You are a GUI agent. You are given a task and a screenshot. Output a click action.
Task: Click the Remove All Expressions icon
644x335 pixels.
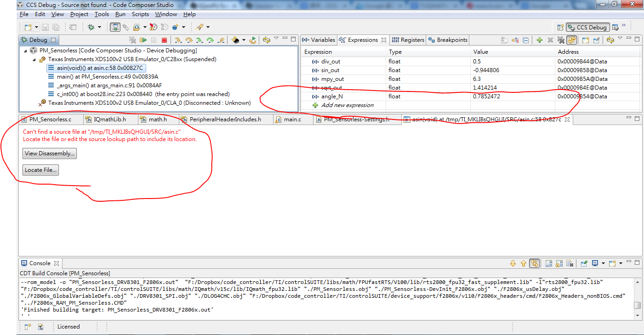pyautogui.click(x=561, y=40)
